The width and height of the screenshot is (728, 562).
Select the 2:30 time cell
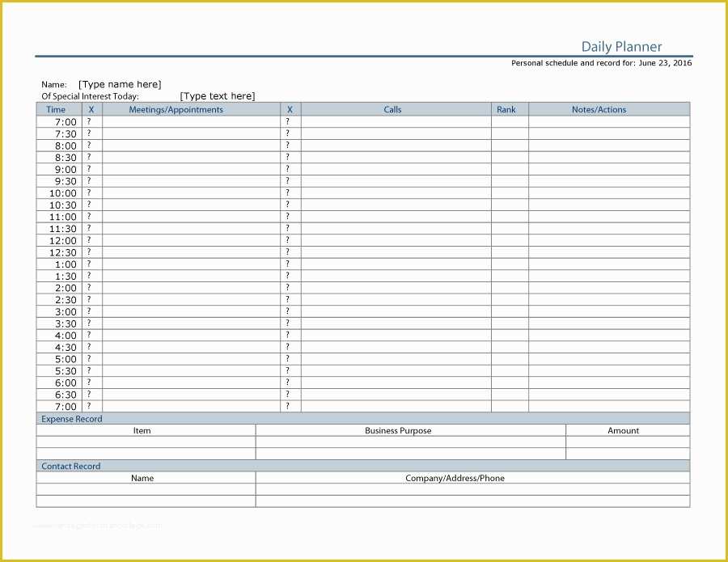pos(59,300)
